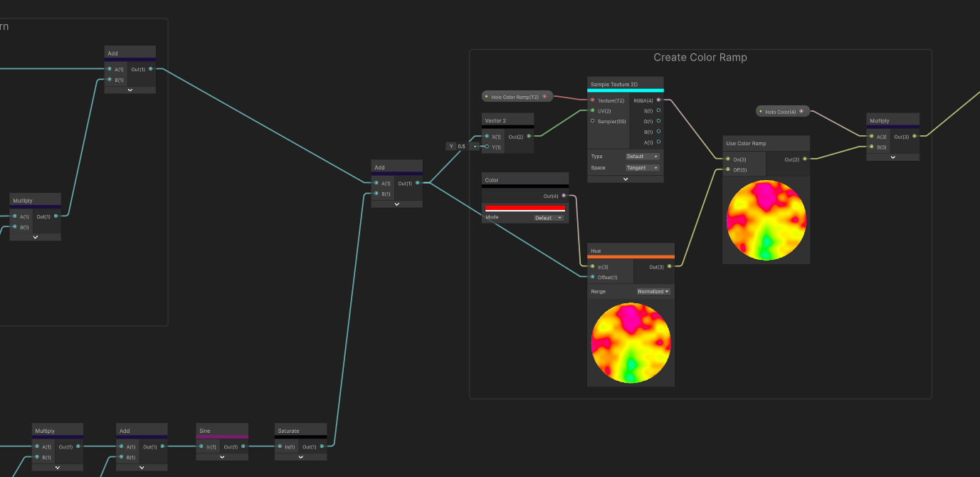
Task: Click the Out(3) port on the Hue node
Action: click(669, 266)
